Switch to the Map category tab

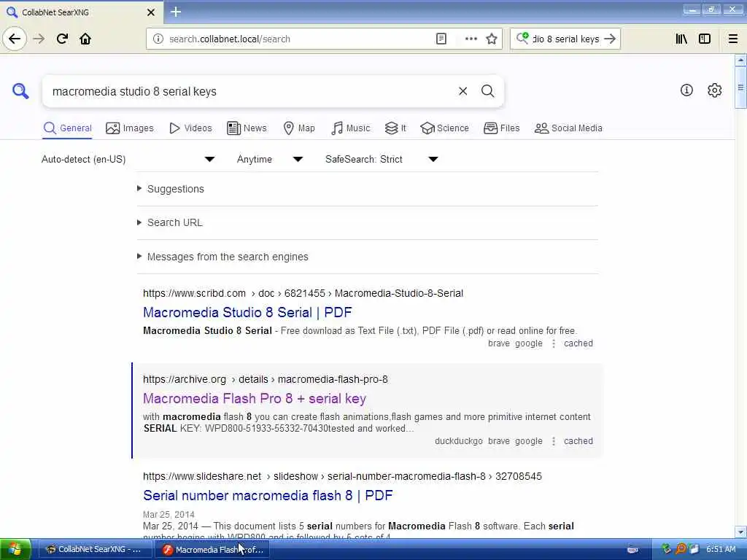click(x=298, y=128)
